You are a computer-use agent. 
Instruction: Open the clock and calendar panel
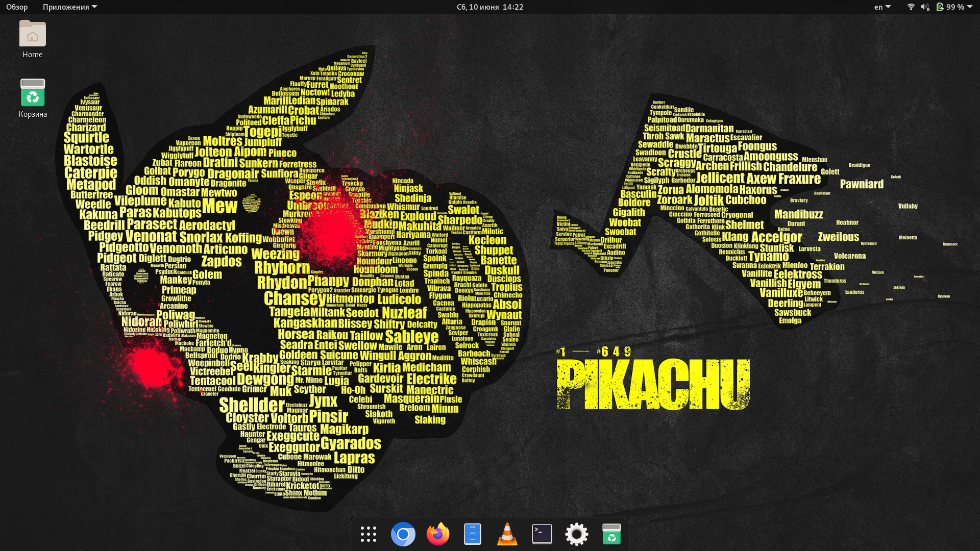point(489,7)
